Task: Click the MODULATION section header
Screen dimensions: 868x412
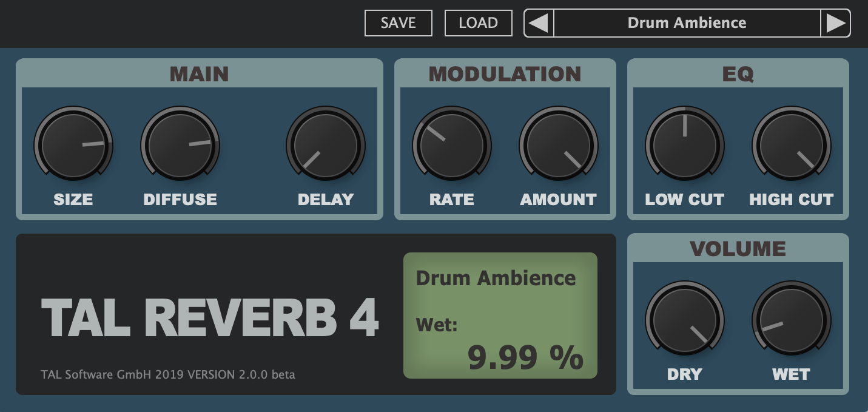Action: click(505, 74)
